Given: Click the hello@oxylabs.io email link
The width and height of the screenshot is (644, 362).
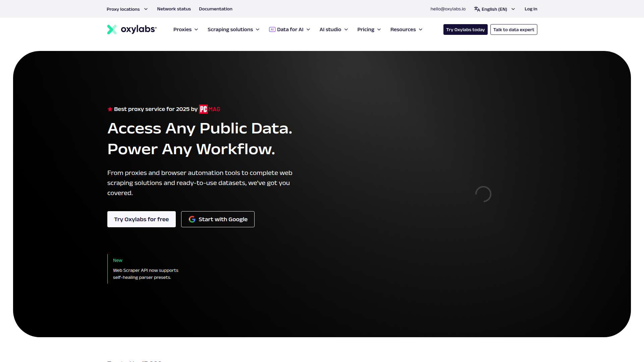Looking at the screenshot, I should coord(448,9).
